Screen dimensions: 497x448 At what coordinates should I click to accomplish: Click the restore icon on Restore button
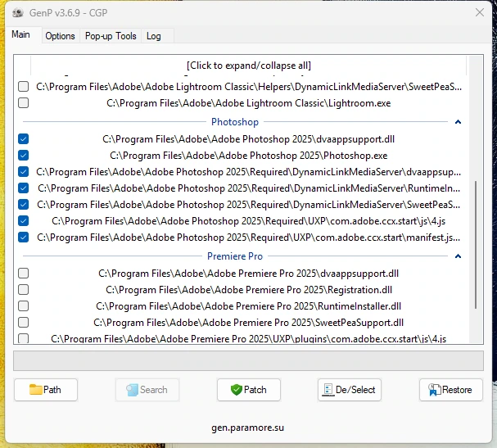click(435, 390)
